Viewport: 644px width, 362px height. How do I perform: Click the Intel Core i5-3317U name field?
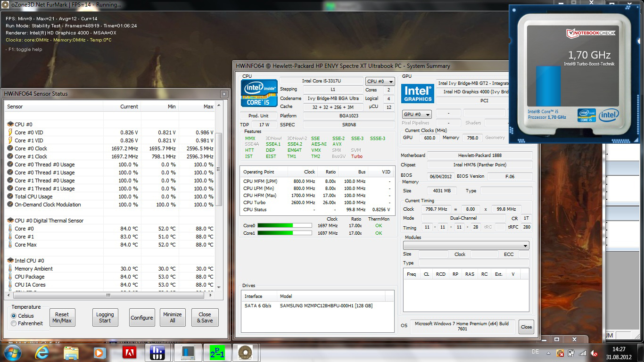click(x=322, y=81)
